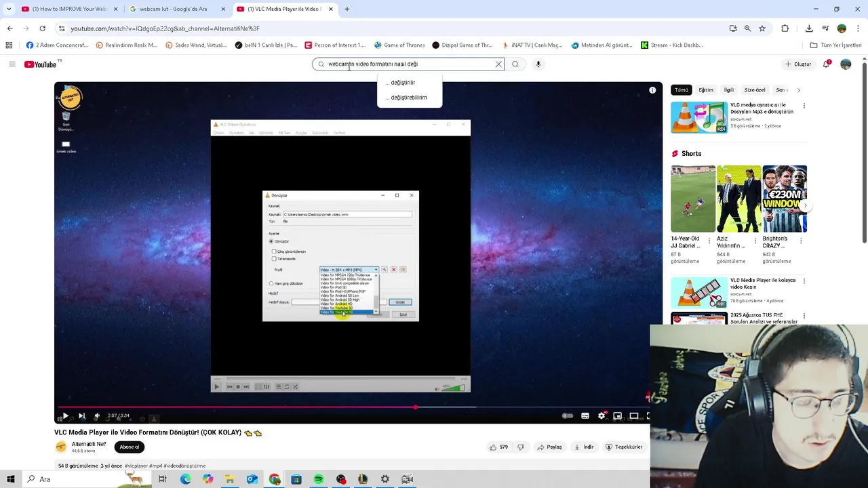
Task: Open YouTube notifications bell
Action: pyautogui.click(x=827, y=64)
